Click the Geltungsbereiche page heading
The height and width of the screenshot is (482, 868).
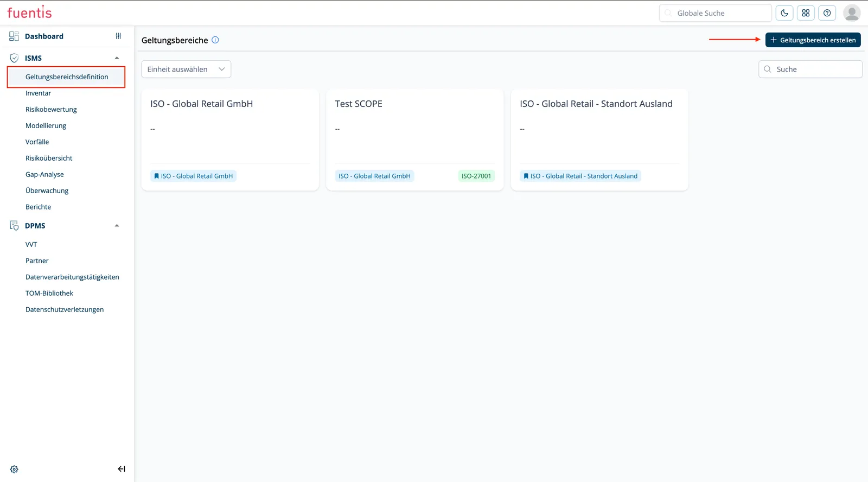175,40
